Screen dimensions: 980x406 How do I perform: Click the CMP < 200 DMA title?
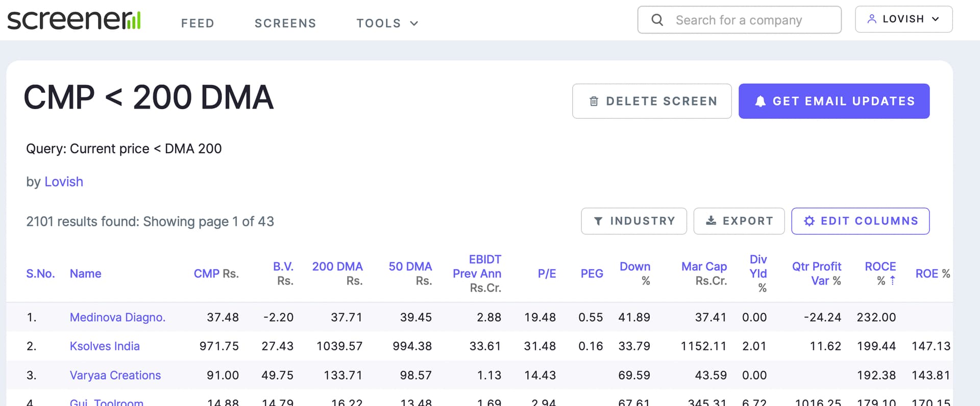point(149,97)
